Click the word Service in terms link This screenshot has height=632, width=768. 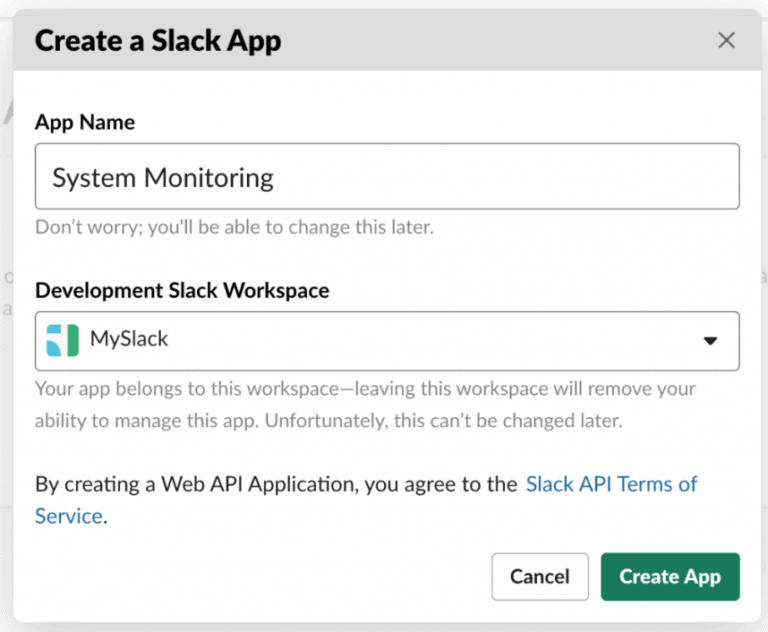pyautogui.click(x=68, y=516)
